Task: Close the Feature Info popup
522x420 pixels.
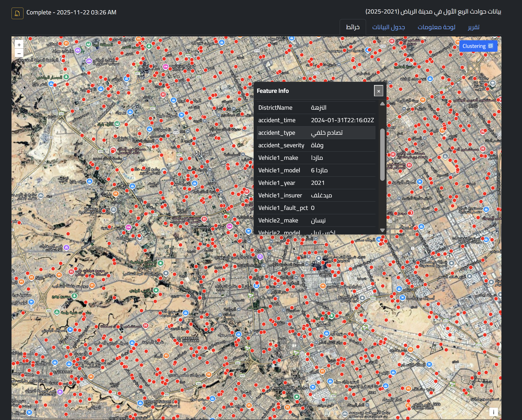Action: coord(378,91)
